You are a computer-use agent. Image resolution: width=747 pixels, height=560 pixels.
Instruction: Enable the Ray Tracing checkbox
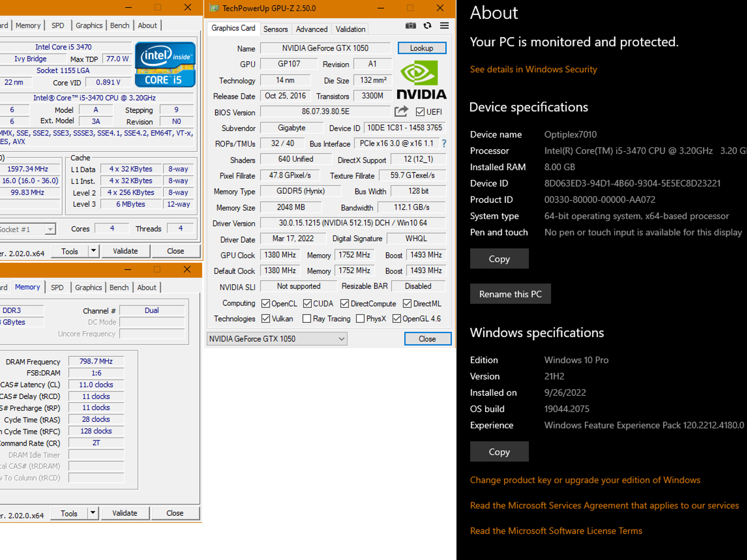[307, 319]
